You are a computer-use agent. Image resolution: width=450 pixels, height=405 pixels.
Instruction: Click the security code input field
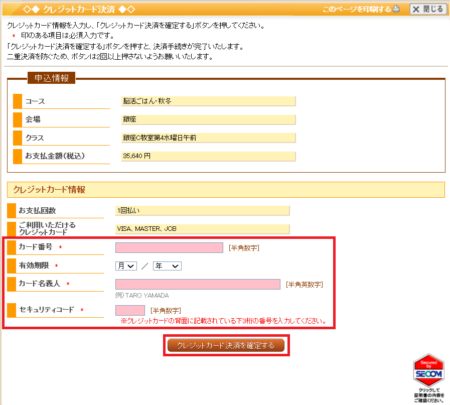[130, 310]
